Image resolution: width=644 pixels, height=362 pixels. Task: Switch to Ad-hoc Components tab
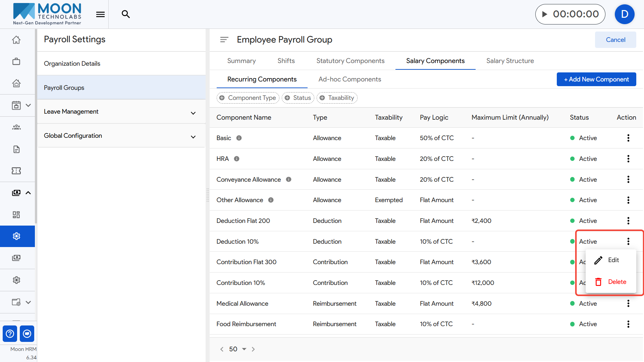pyautogui.click(x=350, y=79)
